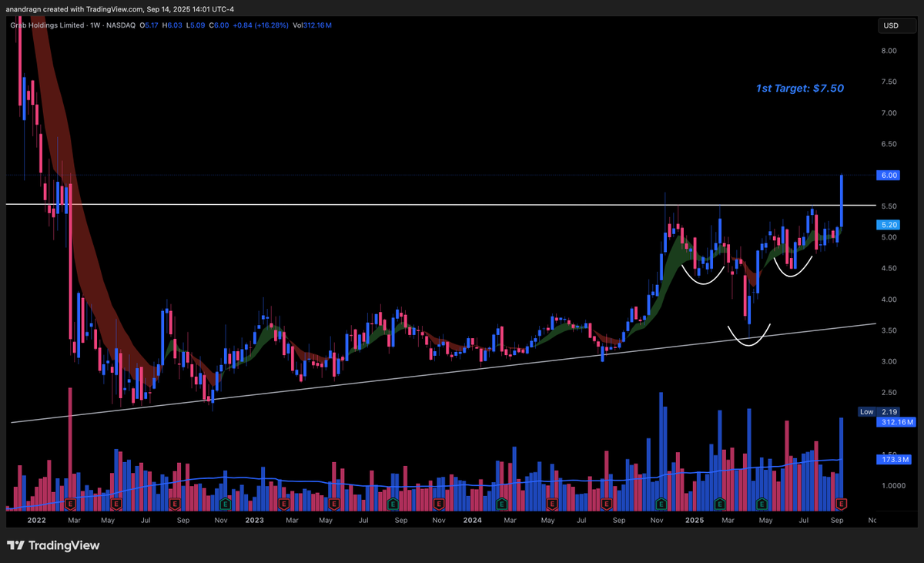924x563 pixels.
Task: Click the red earnings marker at May 2024
Action: point(551,503)
